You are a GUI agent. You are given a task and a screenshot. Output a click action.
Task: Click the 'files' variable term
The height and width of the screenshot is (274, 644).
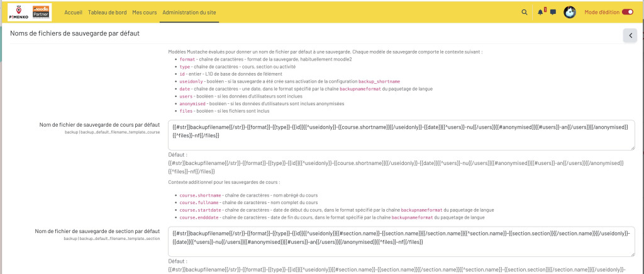pyautogui.click(x=186, y=111)
